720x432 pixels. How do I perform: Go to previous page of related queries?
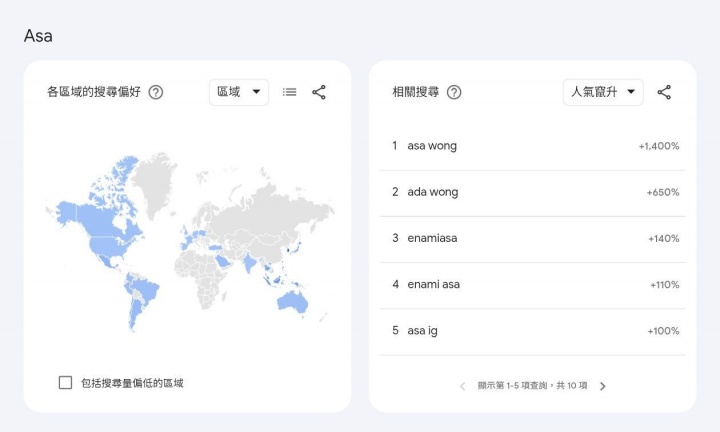tap(463, 386)
